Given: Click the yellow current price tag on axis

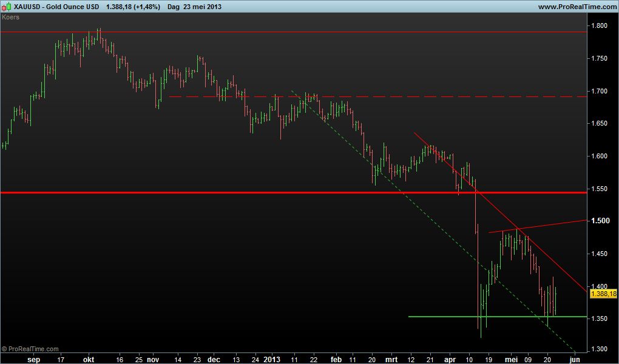Looking at the screenshot, I should click(x=604, y=294).
